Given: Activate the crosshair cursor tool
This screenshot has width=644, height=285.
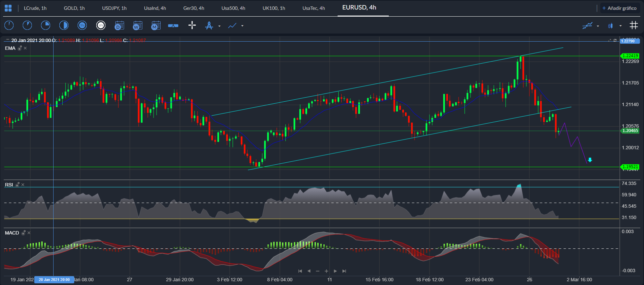Looking at the screenshot, I should click(x=192, y=25).
